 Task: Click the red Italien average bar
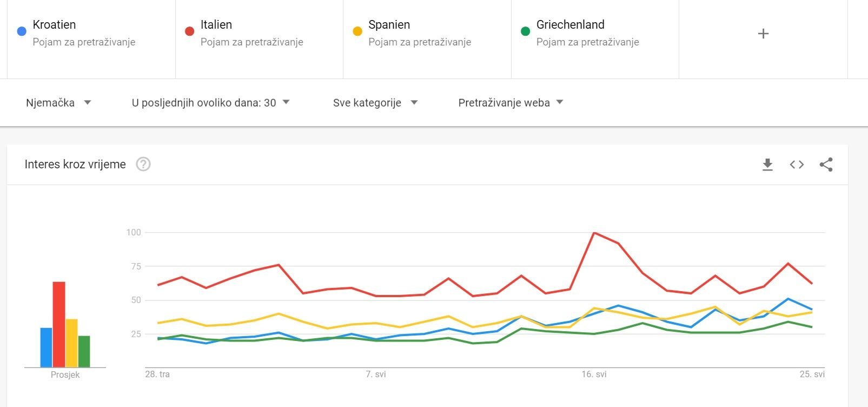click(59, 324)
